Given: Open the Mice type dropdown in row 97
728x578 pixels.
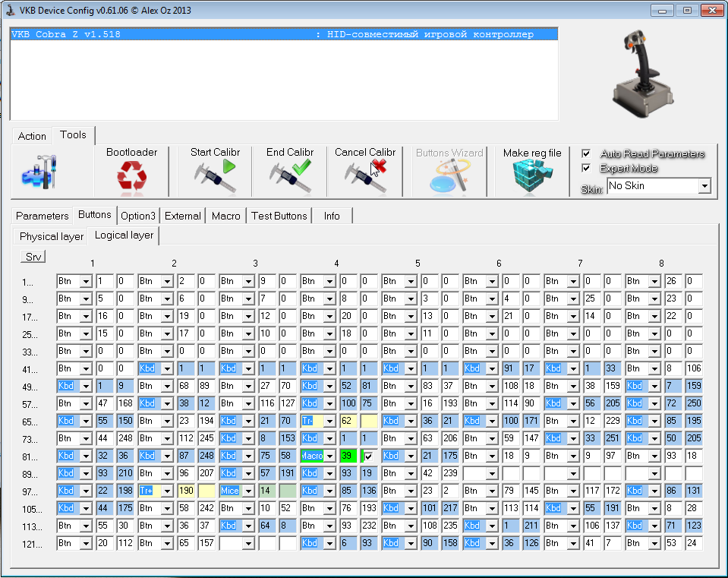Looking at the screenshot, I should 248,491.
